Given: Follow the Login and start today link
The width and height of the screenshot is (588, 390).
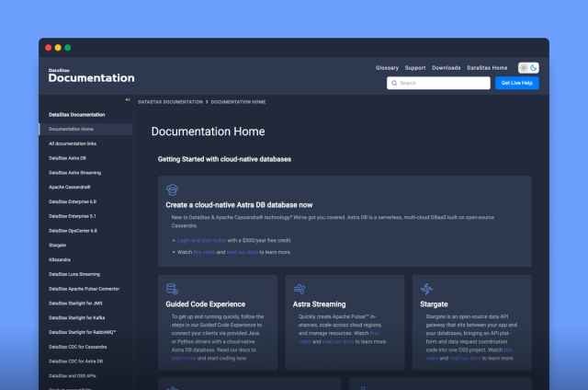Looking at the screenshot, I should tap(201, 241).
